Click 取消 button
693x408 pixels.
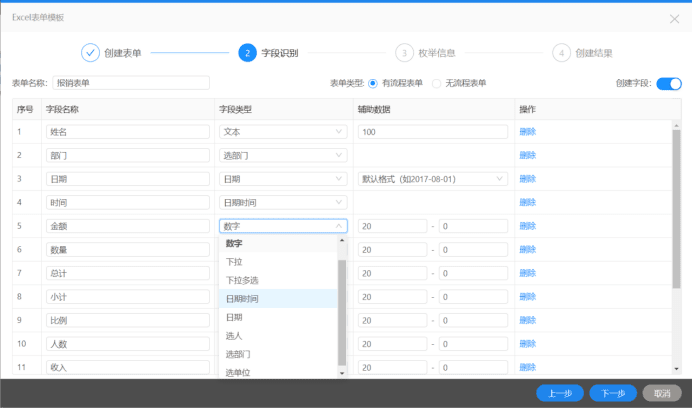662,393
